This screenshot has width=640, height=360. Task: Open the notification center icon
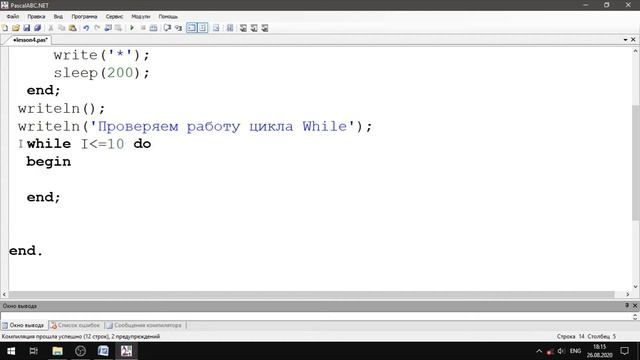(624, 351)
